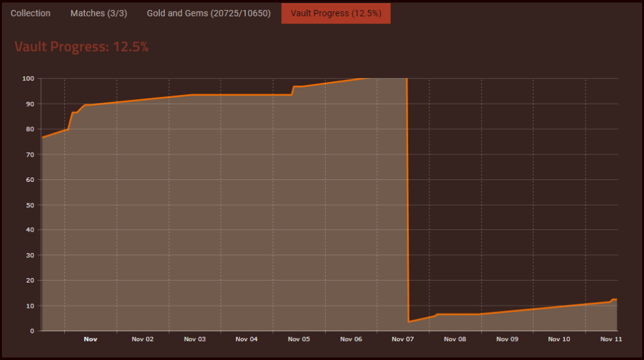Click the 100 y-axis value label
644x360 pixels.
tap(28, 79)
